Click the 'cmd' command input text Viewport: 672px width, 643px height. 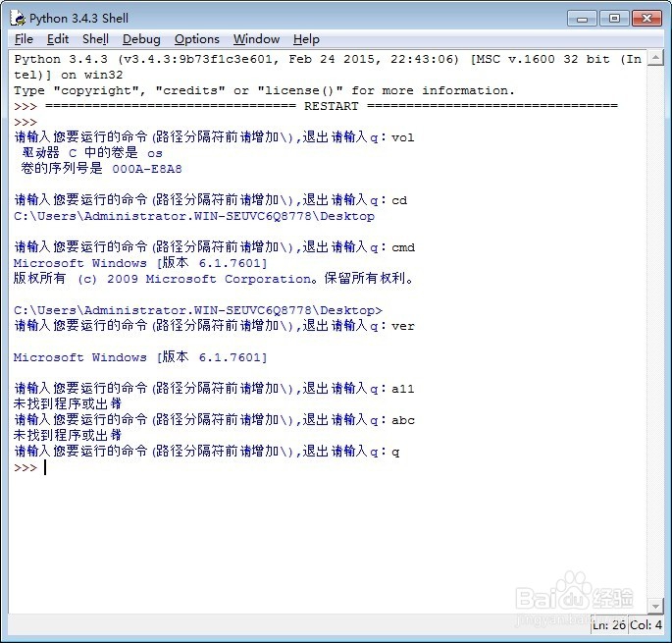click(403, 247)
